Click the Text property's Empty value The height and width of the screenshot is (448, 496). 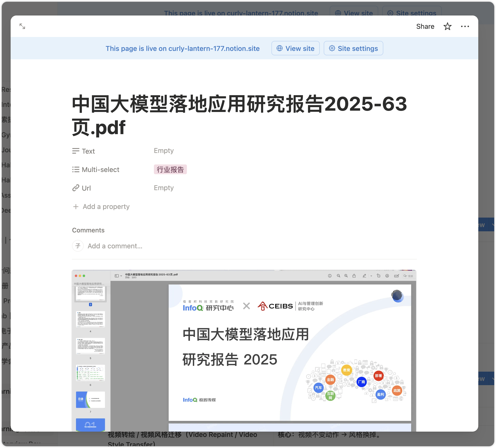(x=164, y=151)
